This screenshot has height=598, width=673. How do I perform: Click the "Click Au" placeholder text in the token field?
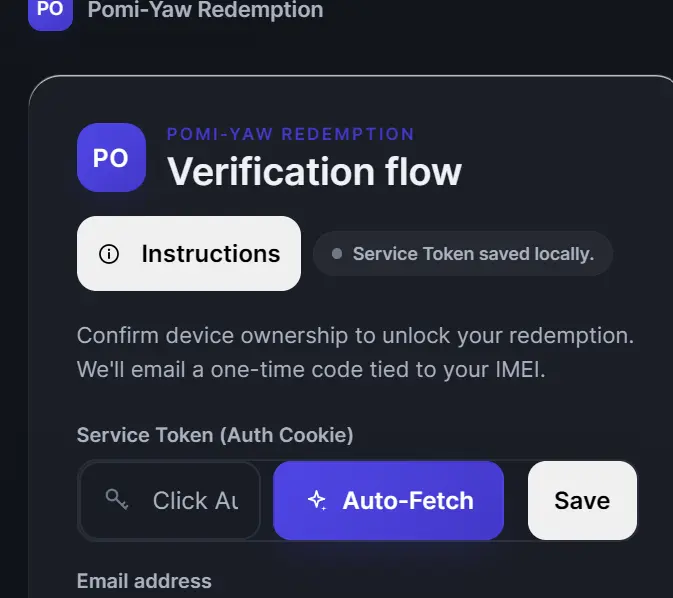(x=195, y=501)
